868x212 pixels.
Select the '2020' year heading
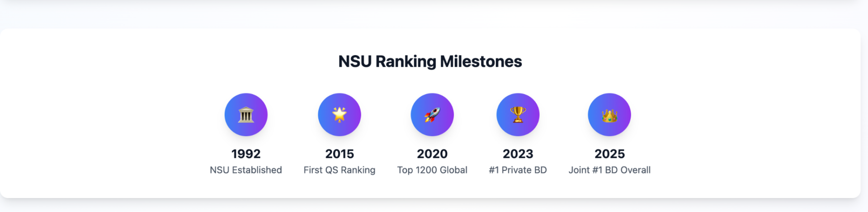click(432, 154)
